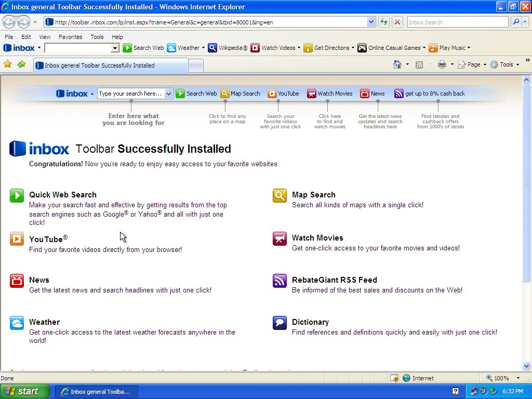The image size is (532, 399).
Task: Expand the inbox toolbar search box dropdown
Action: tap(115, 48)
